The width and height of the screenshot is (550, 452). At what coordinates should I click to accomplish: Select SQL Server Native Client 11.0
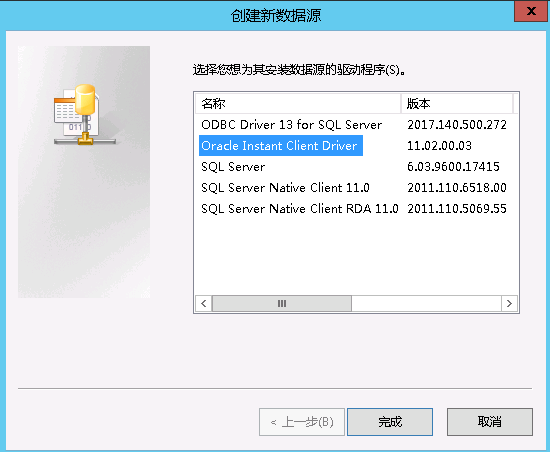click(x=285, y=188)
